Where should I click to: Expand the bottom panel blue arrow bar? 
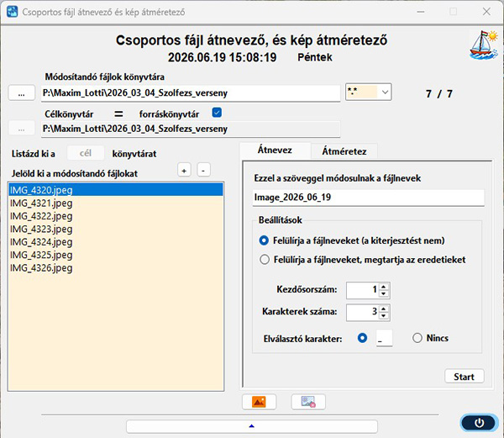click(252, 426)
